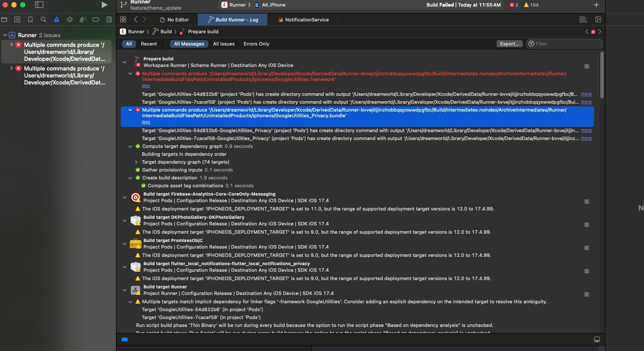Toggle the navigator sidebar panel
The height and width of the screenshot is (351, 644).
[39, 5]
